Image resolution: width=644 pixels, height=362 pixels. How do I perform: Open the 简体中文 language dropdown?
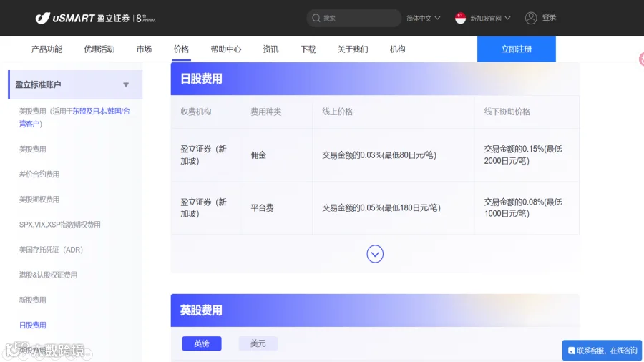coord(423,18)
